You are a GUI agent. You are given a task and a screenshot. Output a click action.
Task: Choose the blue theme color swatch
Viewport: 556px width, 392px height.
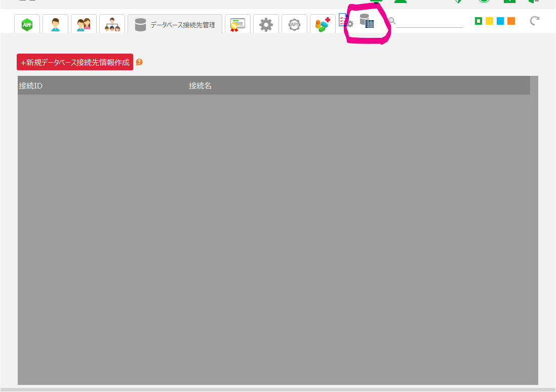click(500, 21)
